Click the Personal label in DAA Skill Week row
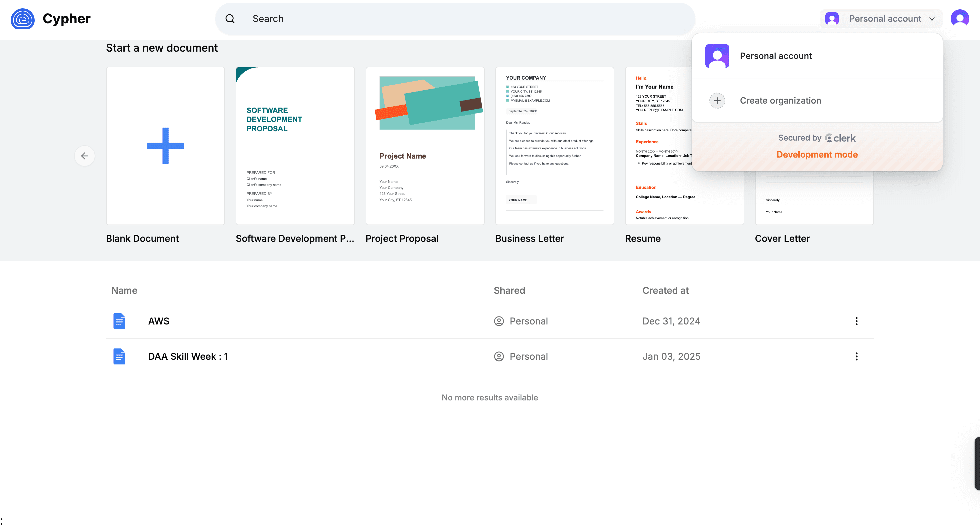980x525 pixels. click(528, 356)
